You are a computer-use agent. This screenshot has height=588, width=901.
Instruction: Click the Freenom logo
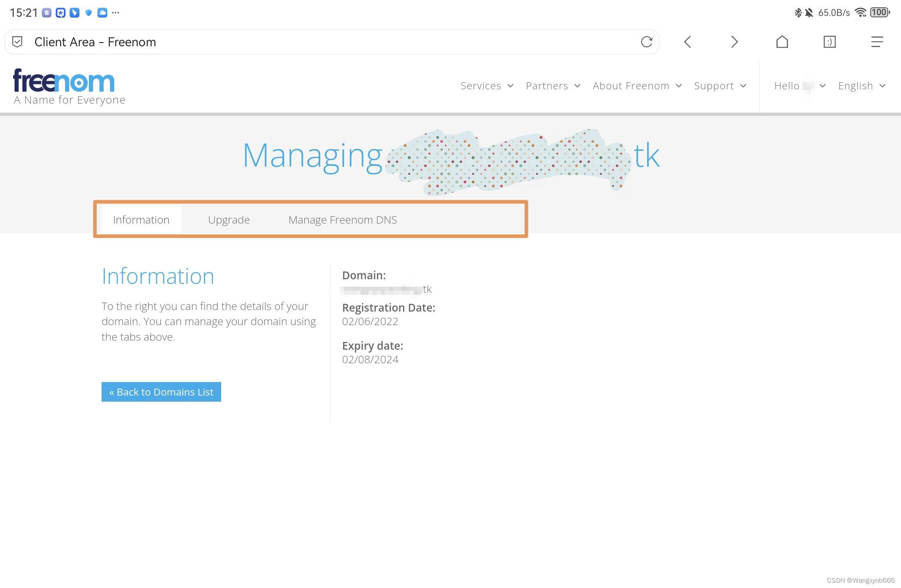click(64, 81)
